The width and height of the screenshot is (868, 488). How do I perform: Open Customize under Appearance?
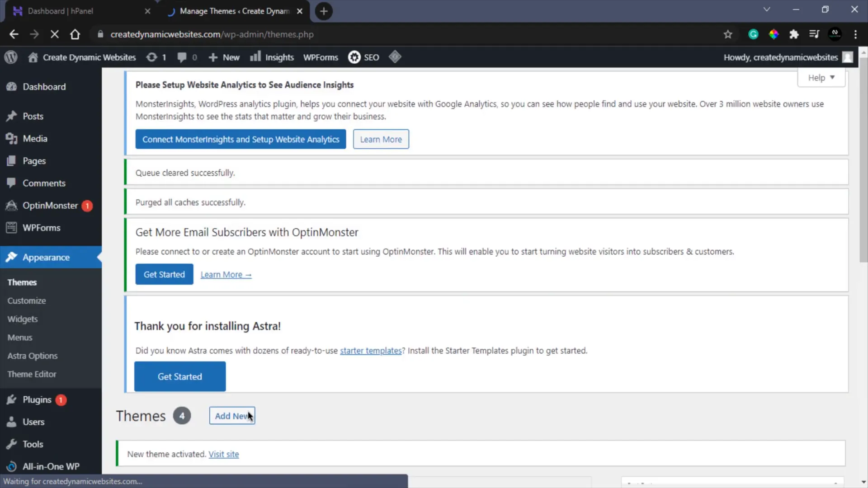(x=27, y=301)
